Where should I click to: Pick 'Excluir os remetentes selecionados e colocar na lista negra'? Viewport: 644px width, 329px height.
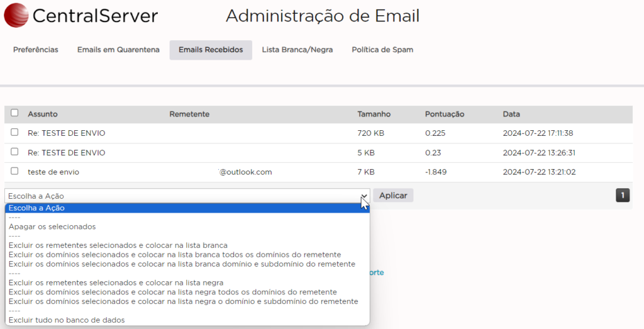pyautogui.click(x=116, y=282)
